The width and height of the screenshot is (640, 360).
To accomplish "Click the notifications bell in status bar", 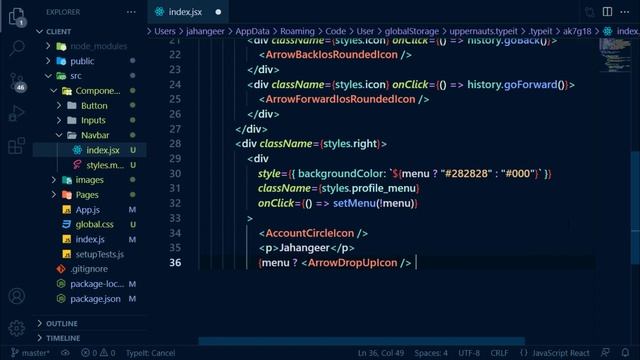I will tap(625, 353).
